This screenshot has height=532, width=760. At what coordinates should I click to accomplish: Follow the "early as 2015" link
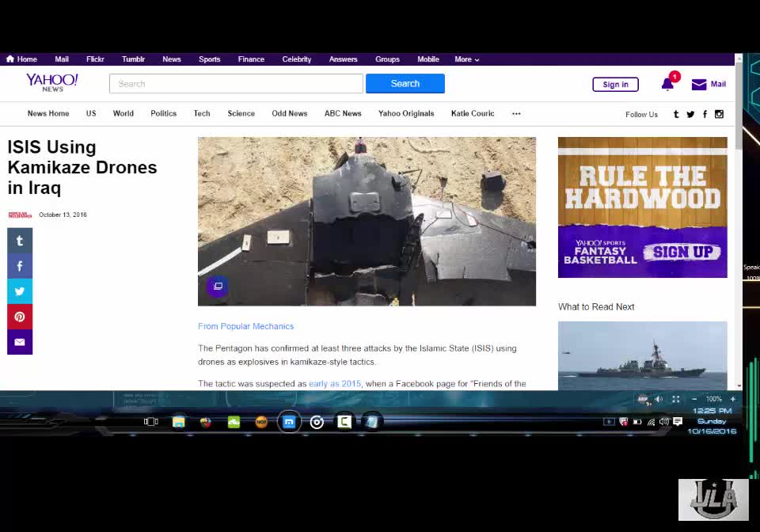[x=335, y=384]
